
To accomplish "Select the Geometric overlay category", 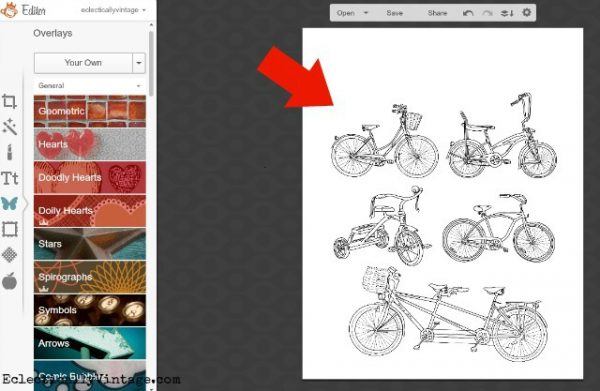I will click(x=90, y=111).
